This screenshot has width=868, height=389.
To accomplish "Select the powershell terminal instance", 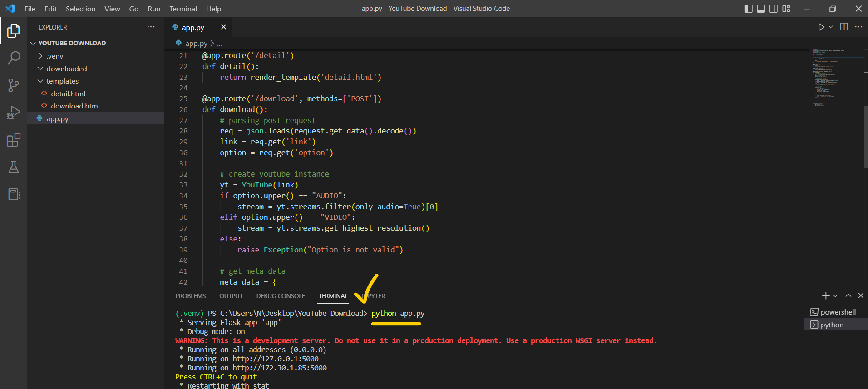I will pos(836,312).
